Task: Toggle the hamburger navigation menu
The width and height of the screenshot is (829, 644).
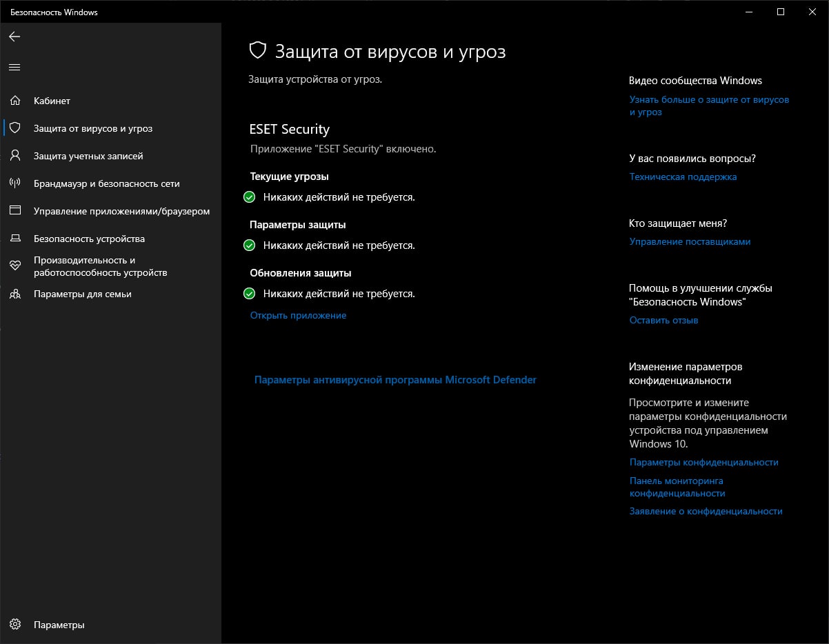Action: pos(14,67)
